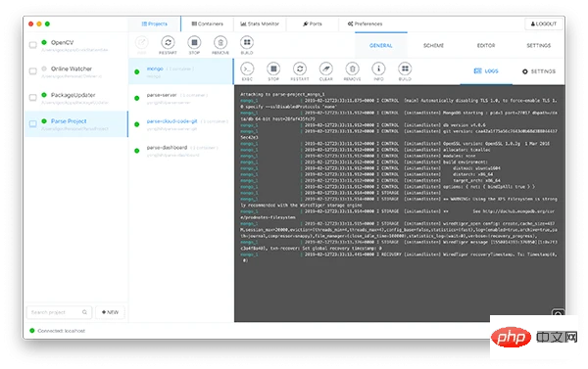The image size is (588, 369).
Task: Select the mongo container row
Action: tap(181, 71)
